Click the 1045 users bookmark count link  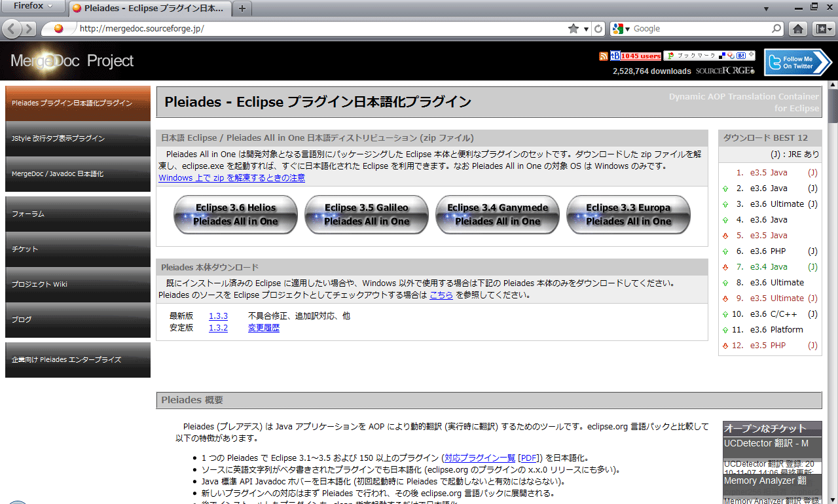pyautogui.click(x=641, y=56)
